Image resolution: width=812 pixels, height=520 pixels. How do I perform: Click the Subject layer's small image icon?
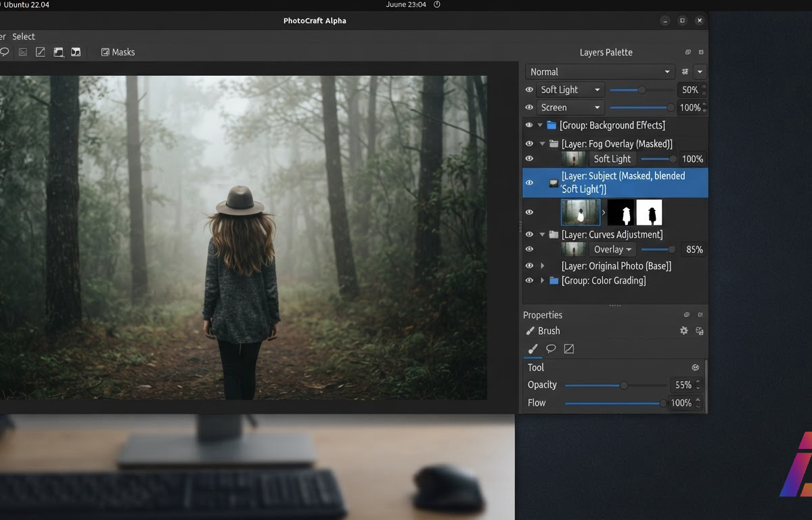tap(554, 183)
